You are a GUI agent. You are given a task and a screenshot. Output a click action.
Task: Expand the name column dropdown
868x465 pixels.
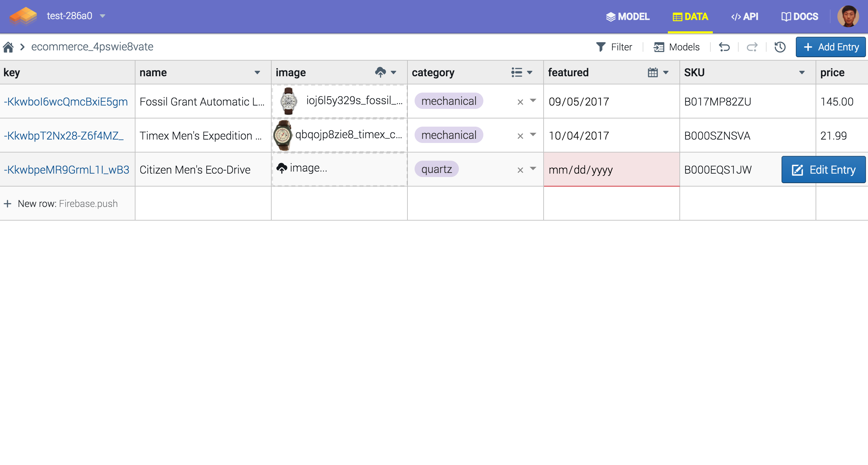(258, 72)
